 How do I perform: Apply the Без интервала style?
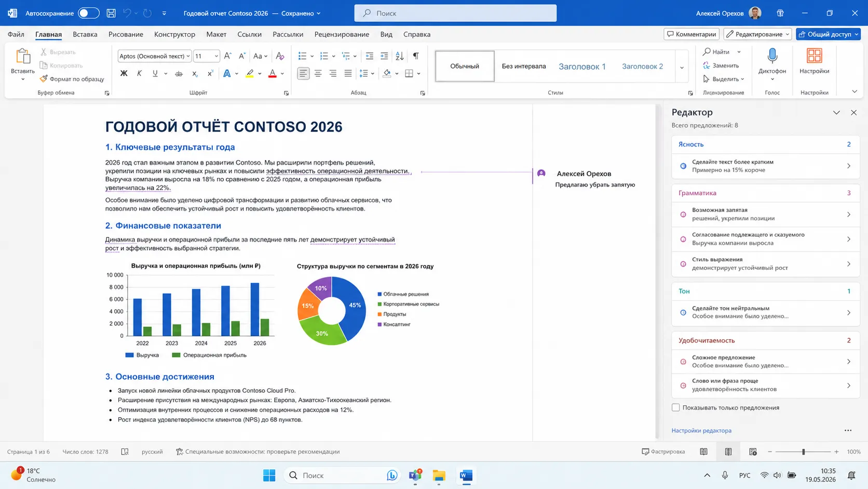coord(524,67)
